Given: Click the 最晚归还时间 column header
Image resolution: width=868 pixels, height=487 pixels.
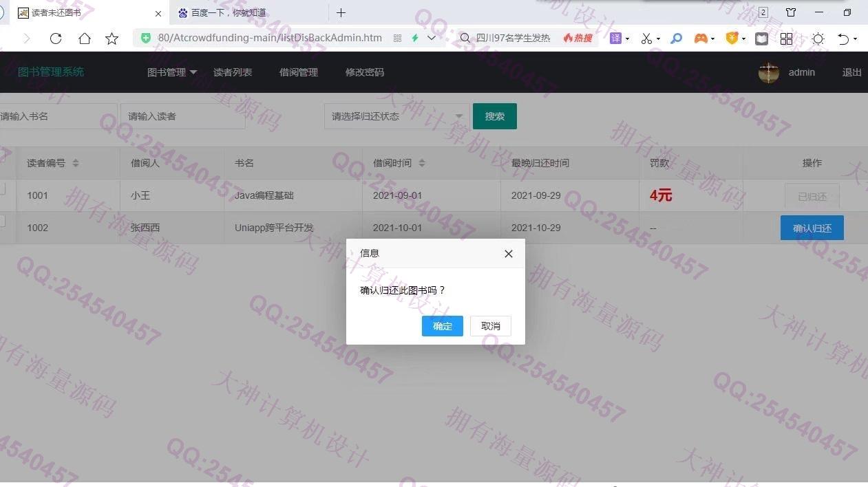Looking at the screenshot, I should [540, 163].
